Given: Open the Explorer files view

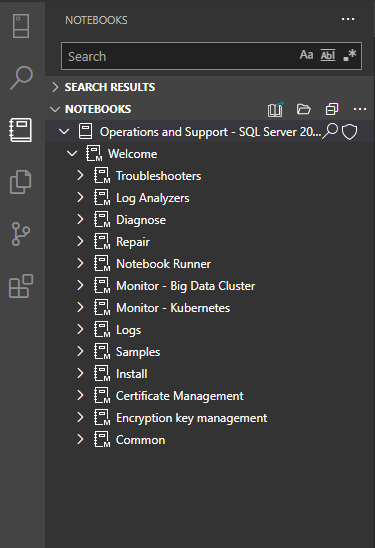Looking at the screenshot, I should pos(21,182).
